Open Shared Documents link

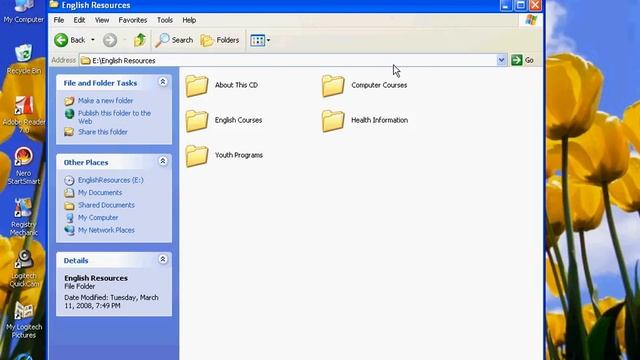[106, 205]
